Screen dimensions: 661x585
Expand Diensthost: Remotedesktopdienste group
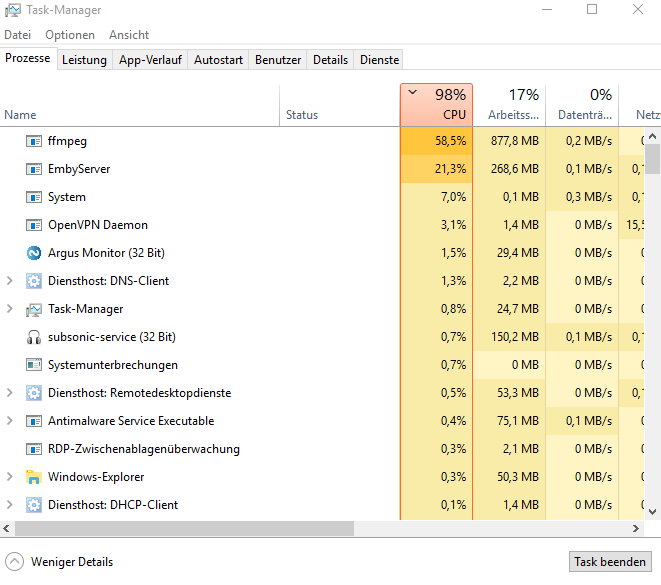10,393
